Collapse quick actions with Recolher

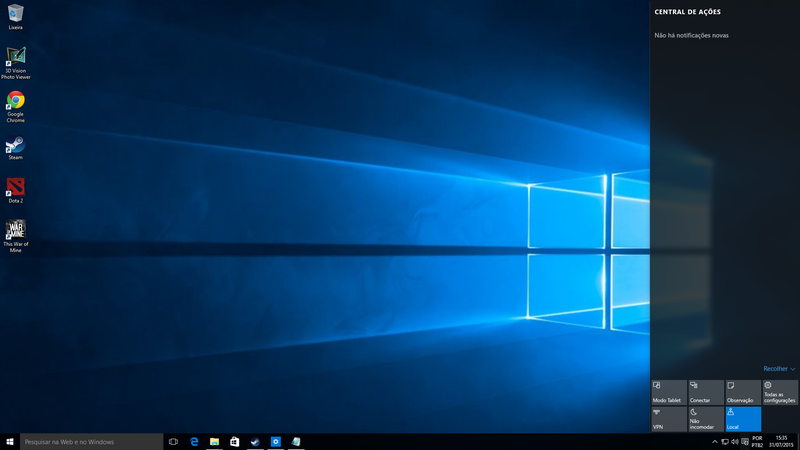(x=779, y=368)
